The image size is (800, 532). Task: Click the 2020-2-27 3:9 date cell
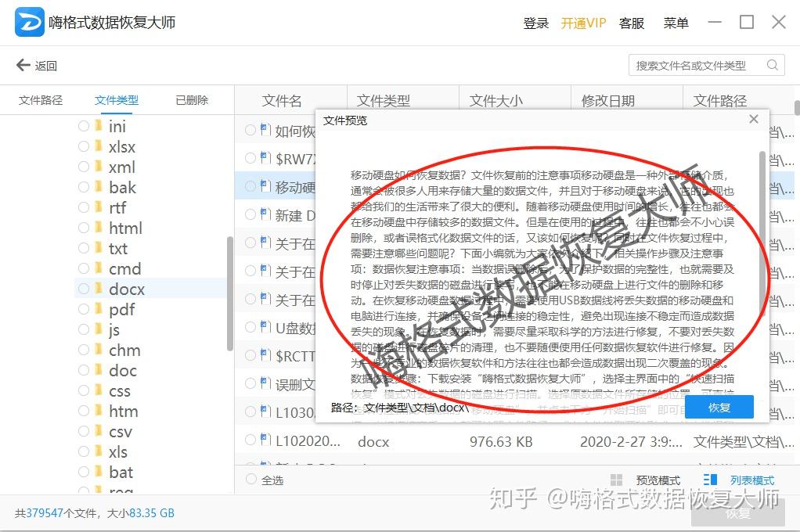point(631,441)
